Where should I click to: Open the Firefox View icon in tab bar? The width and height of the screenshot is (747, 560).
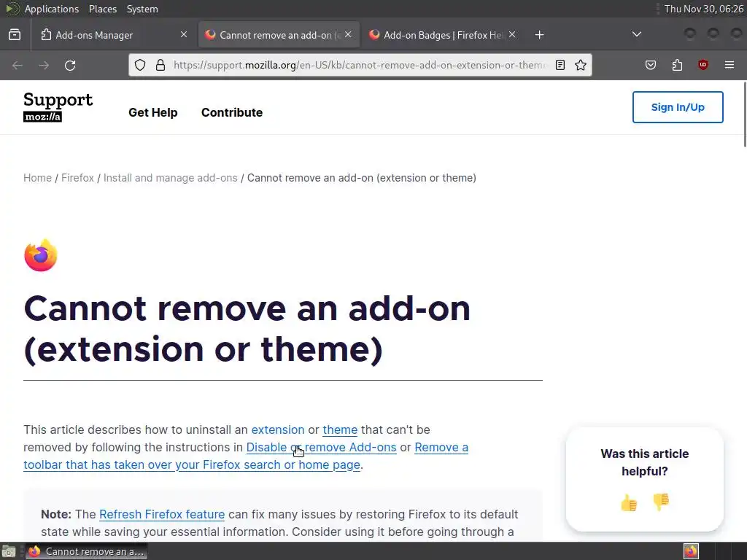[x=15, y=35]
